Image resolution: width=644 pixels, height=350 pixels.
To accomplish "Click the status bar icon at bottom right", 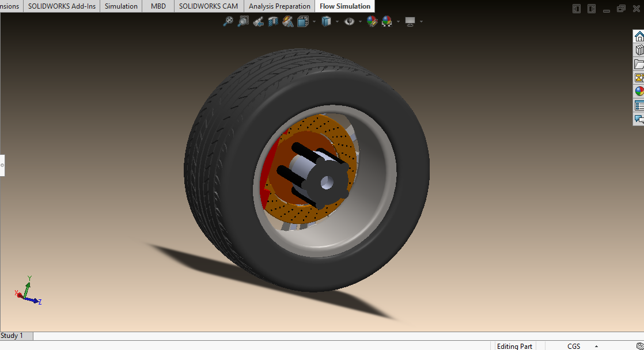I will pyautogui.click(x=639, y=347).
